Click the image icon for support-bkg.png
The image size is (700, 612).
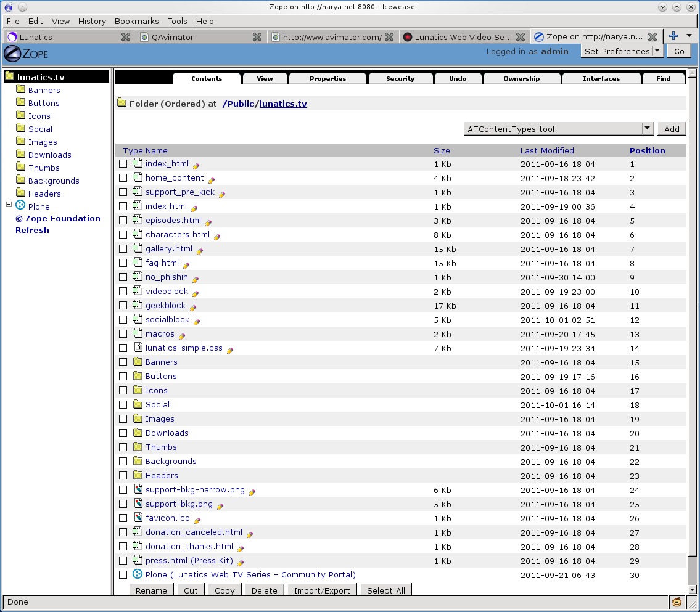tap(138, 504)
